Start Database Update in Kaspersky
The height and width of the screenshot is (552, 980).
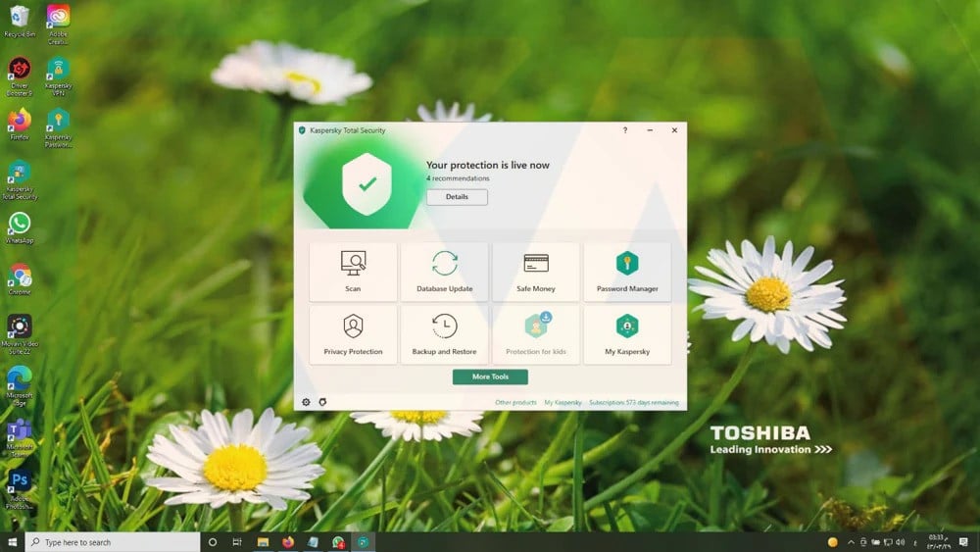click(444, 272)
